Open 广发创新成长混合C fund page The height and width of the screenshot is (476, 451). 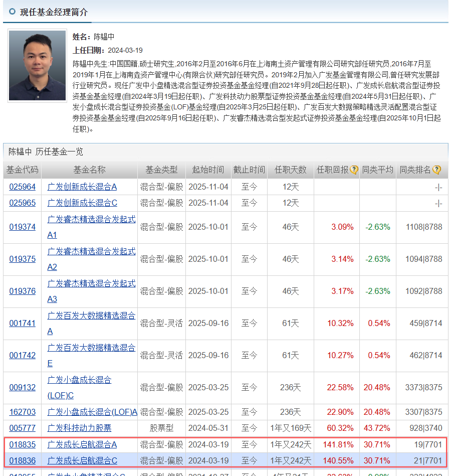coord(82,203)
